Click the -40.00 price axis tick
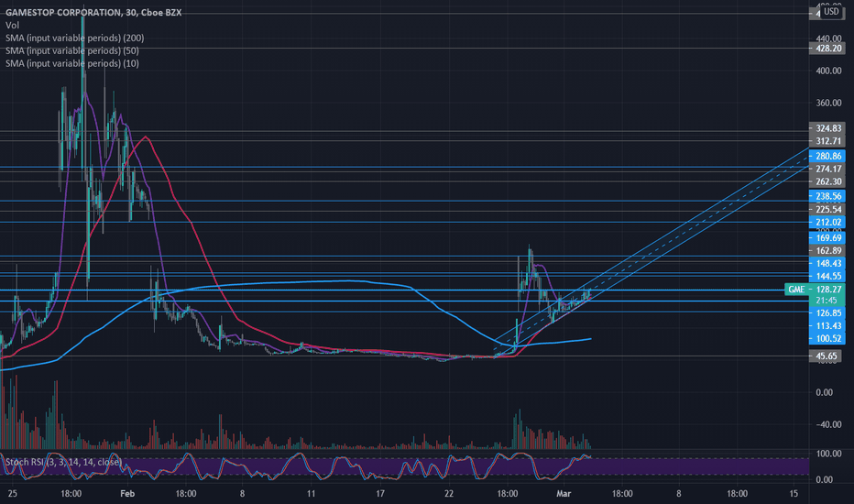Screen dimensions: 854x504 [x=827, y=424]
